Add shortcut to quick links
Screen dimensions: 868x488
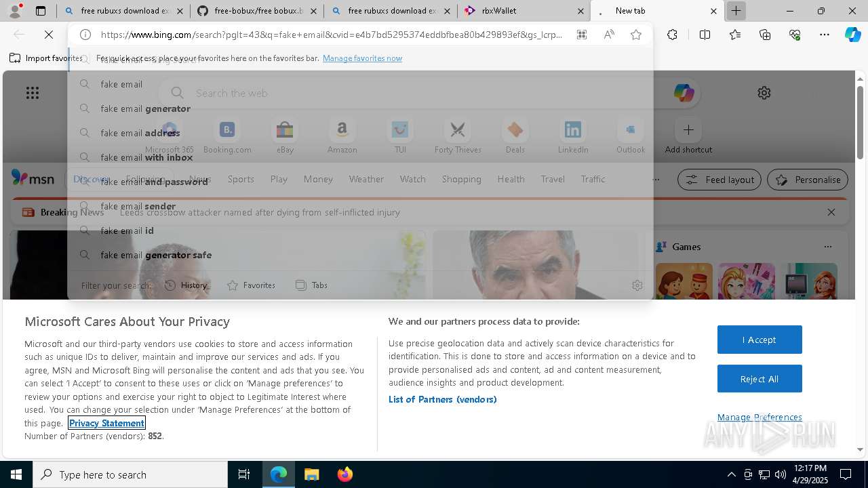coord(688,136)
